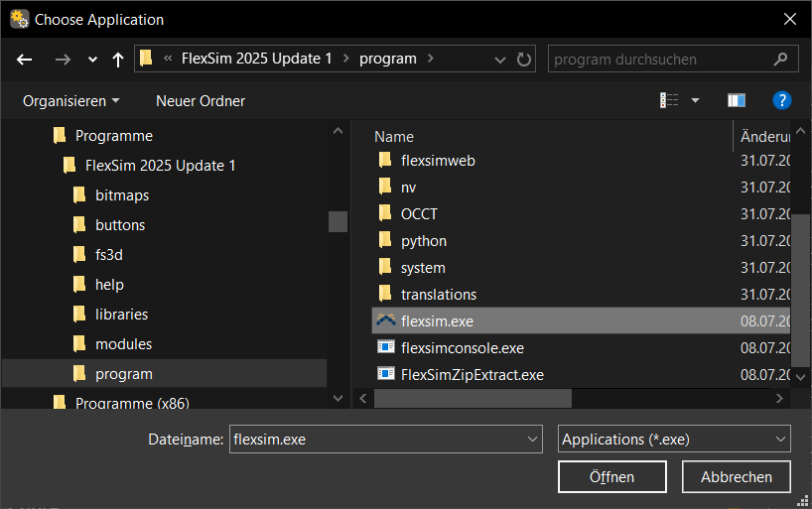Open the libraries tree folder
The width and height of the screenshot is (812, 509).
click(x=122, y=315)
